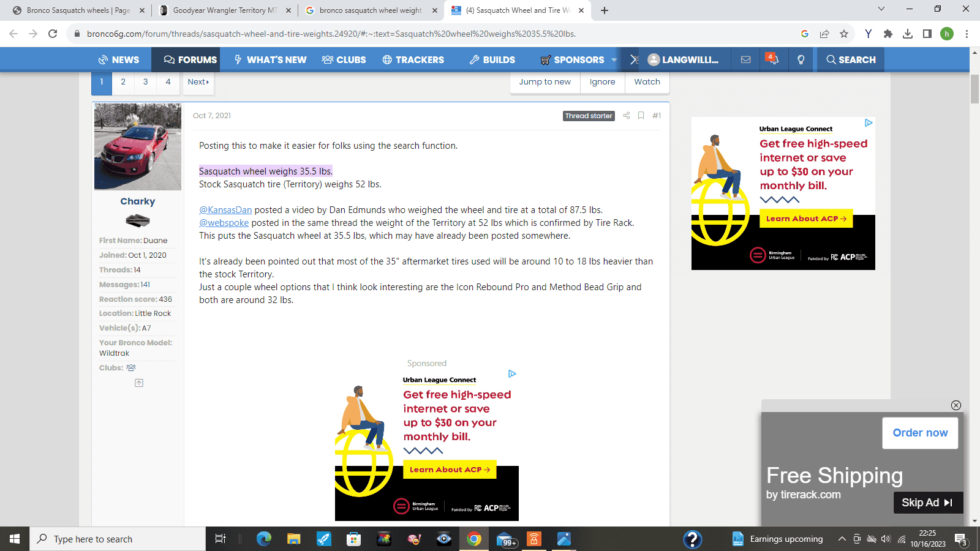
Task: Click Learn About ACP in sidebar ad
Action: coord(806,219)
